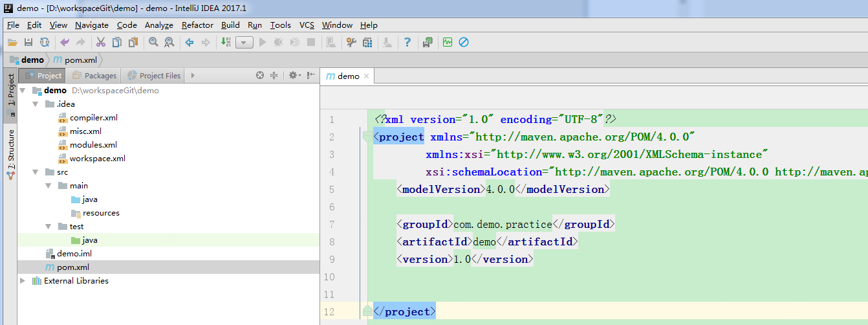Open the Edit menu

click(x=34, y=25)
